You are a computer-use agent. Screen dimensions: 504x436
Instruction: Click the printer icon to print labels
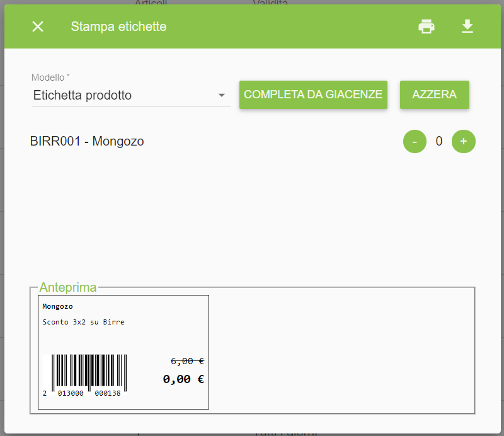tap(427, 26)
